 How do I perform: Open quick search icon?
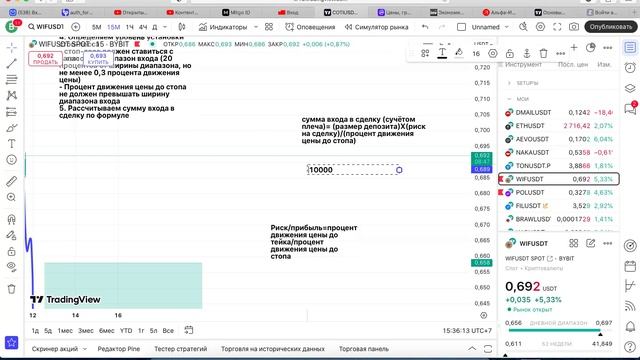pyautogui.click(x=523, y=27)
